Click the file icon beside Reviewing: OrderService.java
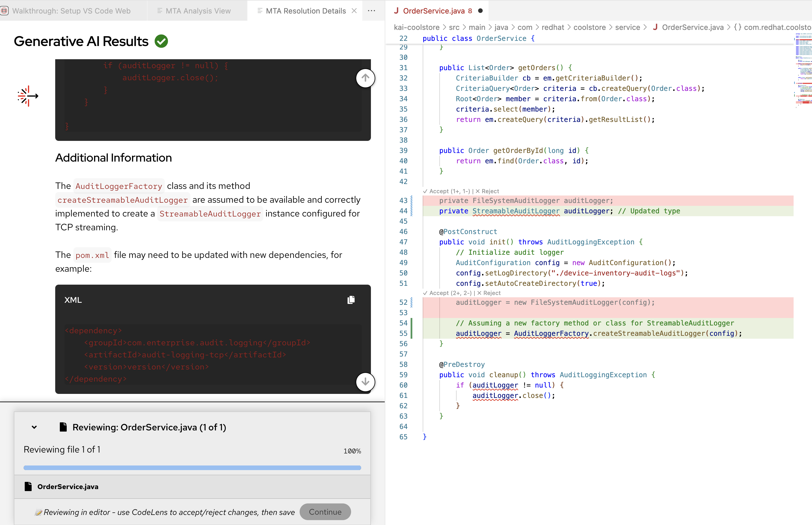The height and width of the screenshot is (525, 812). pos(63,427)
